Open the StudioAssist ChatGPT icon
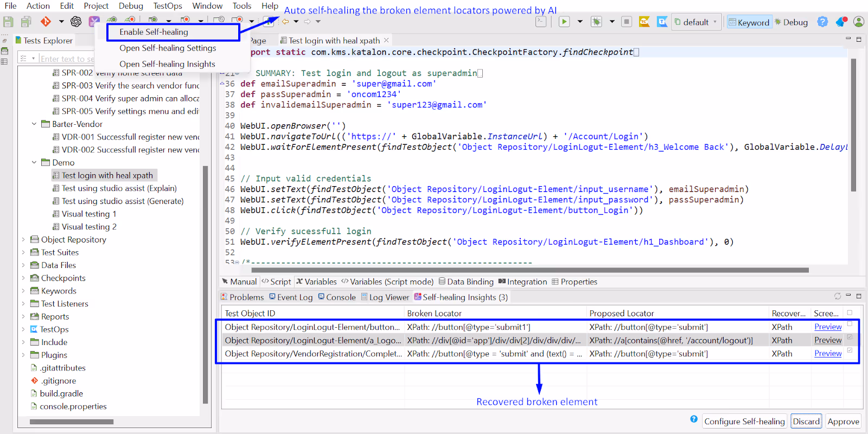Screen dimensions: 868x434 [76, 22]
